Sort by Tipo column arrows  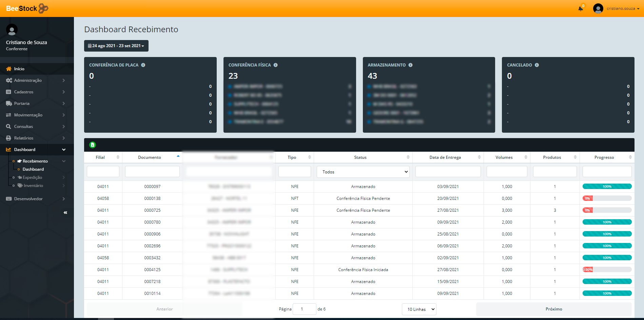tap(309, 157)
